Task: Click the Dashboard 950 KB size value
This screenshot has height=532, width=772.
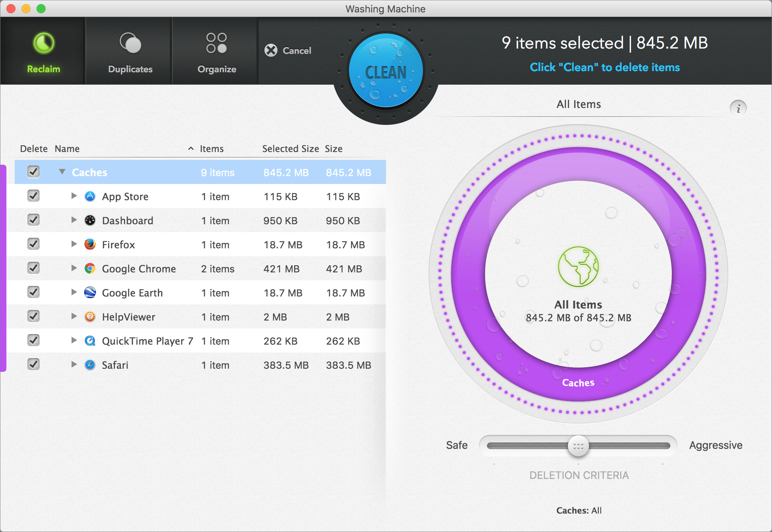Action: [343, 220]
